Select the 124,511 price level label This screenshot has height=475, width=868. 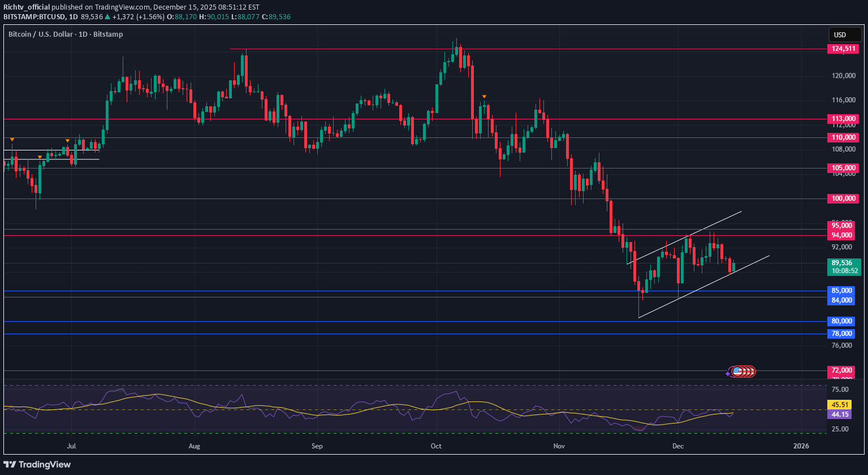click(843, 49)
